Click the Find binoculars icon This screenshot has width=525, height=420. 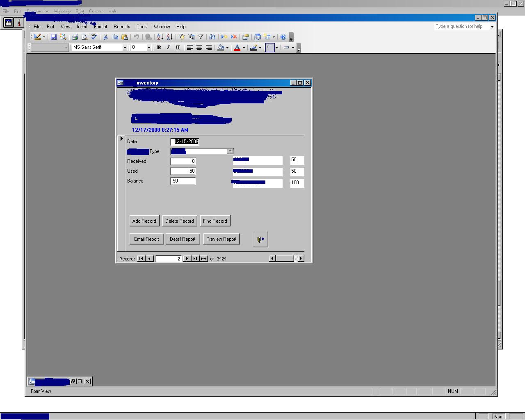(212, 37)
